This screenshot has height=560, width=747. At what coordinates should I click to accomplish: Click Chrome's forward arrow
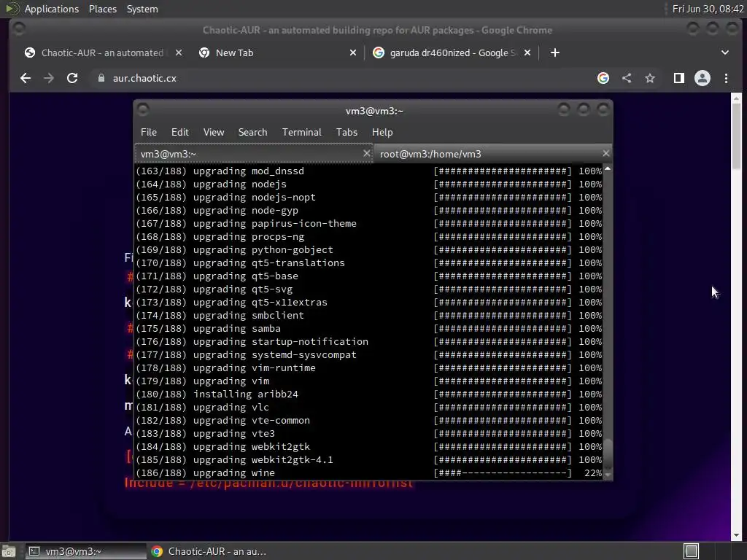click(x=49, y=78)
